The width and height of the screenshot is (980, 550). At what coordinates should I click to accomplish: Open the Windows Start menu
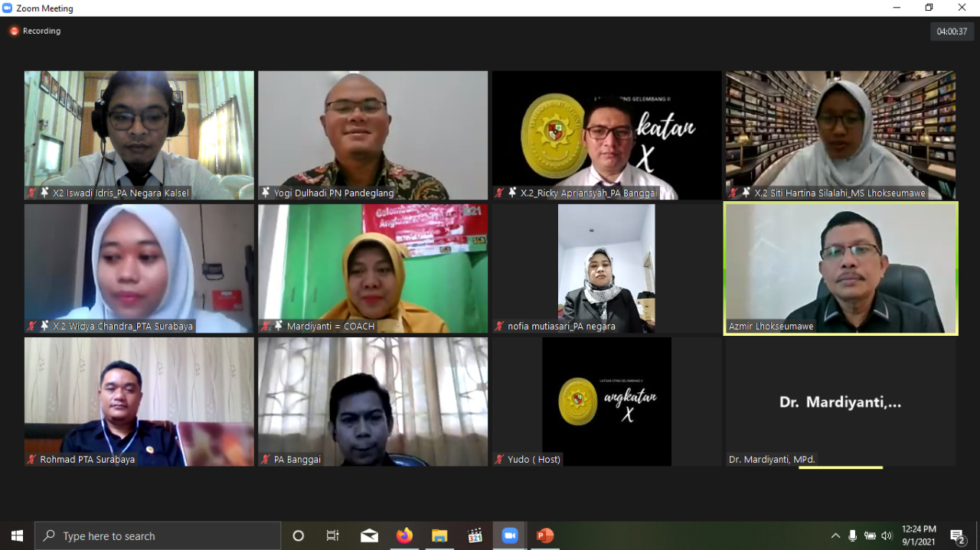point(17,535)
